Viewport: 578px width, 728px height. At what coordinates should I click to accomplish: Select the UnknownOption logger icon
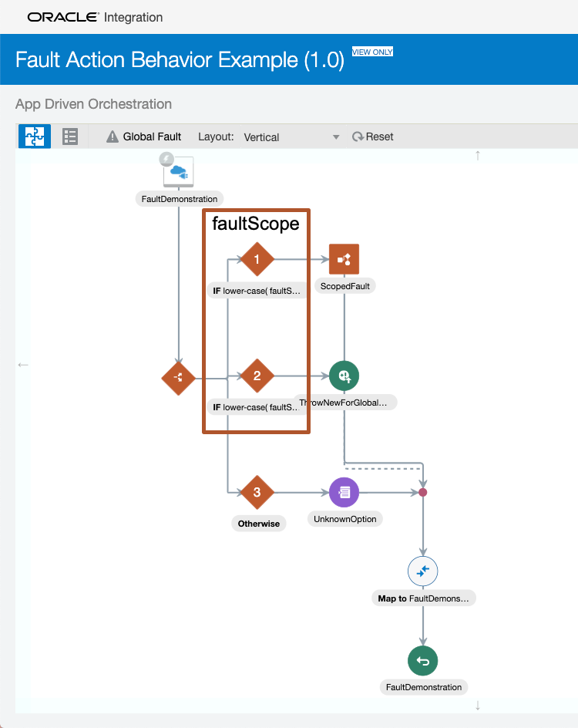coord(344,492)
